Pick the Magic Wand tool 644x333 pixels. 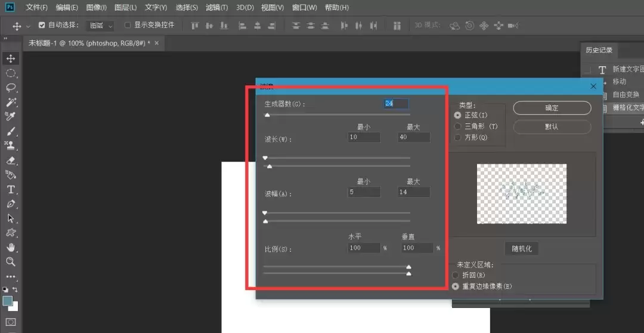point(11,102)
